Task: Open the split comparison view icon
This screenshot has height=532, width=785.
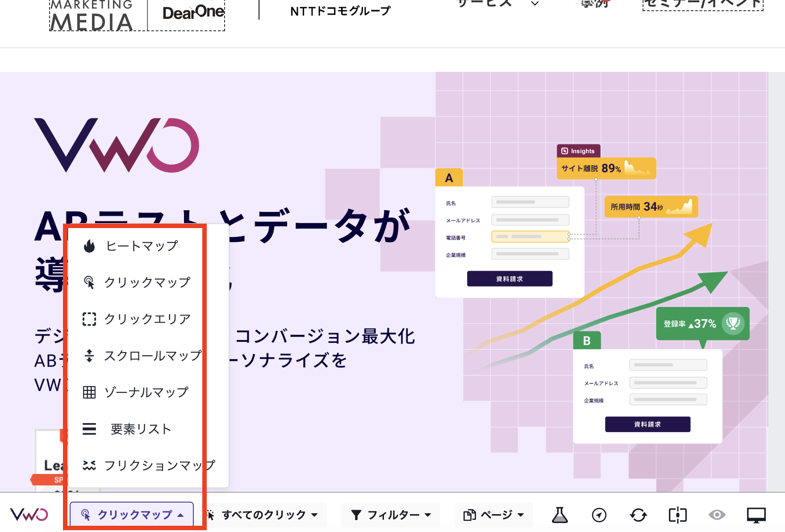Action: pos(677,515)
